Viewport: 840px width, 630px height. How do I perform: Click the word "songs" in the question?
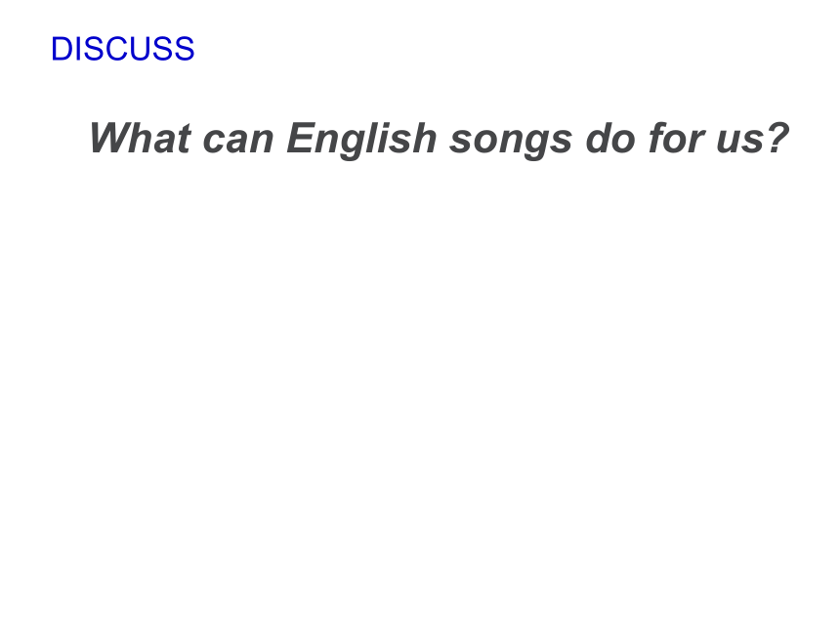(x=511, y=143)
